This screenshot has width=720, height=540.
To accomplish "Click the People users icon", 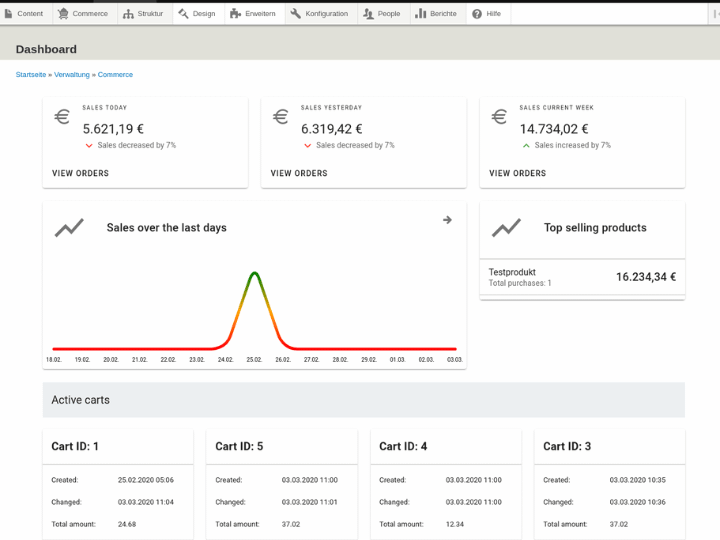I will tap(368, 14).
